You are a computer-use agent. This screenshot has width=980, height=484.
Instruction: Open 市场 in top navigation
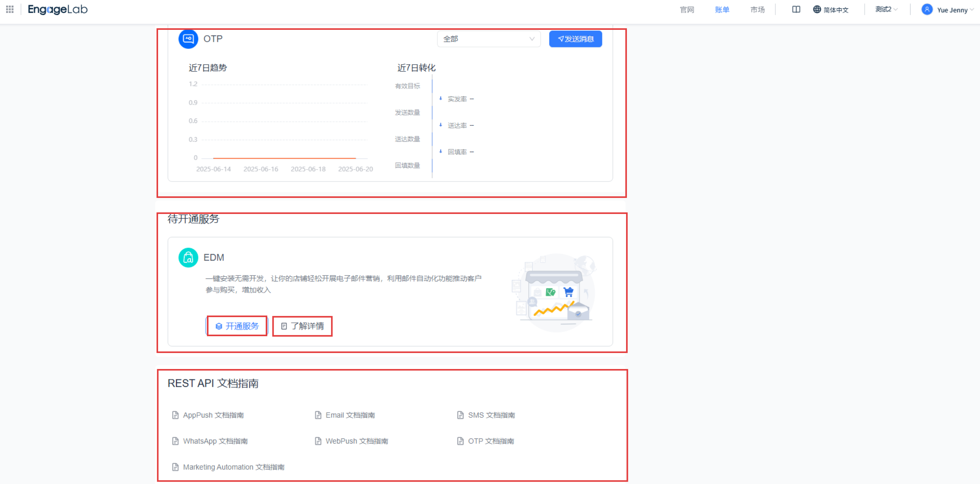(x=757, y=10)
